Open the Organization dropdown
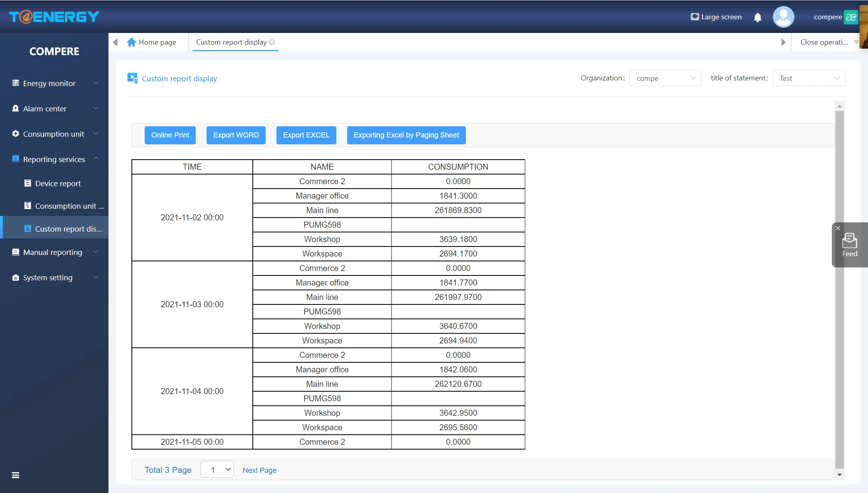The height and width of the screenshot is (493, 868). (665, 78)
